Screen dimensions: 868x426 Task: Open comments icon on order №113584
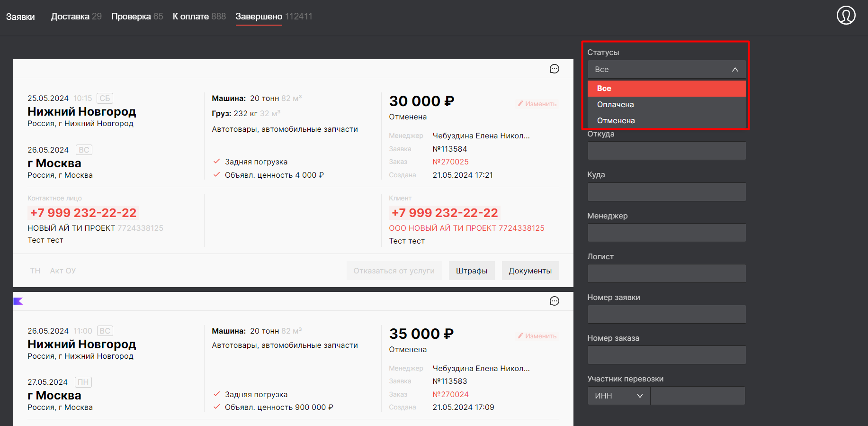pos(555,69)
